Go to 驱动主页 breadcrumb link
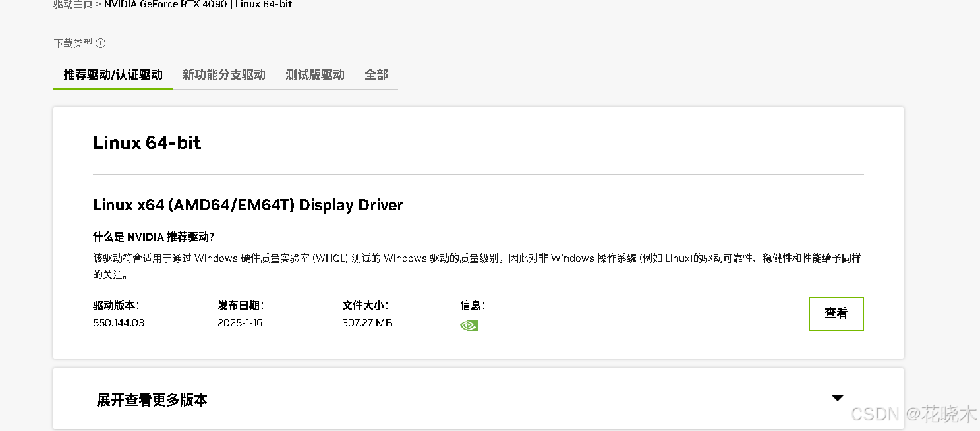Image resolution: width=980 pixels, height=431 pixels. (73, 5)
